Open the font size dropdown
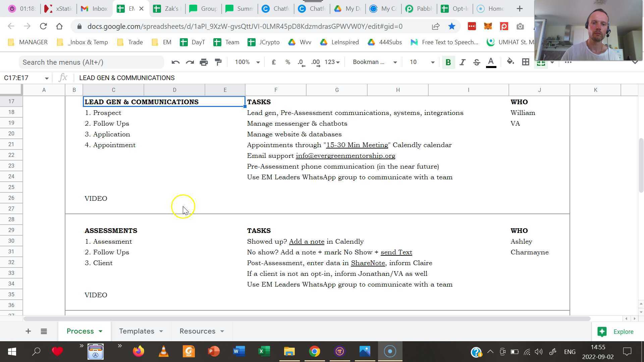The image size is (644, 362). point(432,62)
